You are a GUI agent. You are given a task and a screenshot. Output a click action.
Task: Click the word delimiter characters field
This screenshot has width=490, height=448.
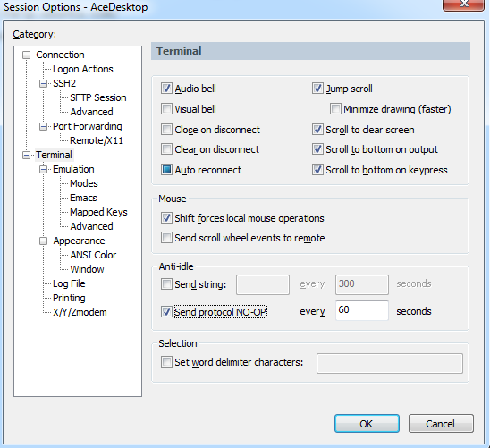click(x=390, y=363)
